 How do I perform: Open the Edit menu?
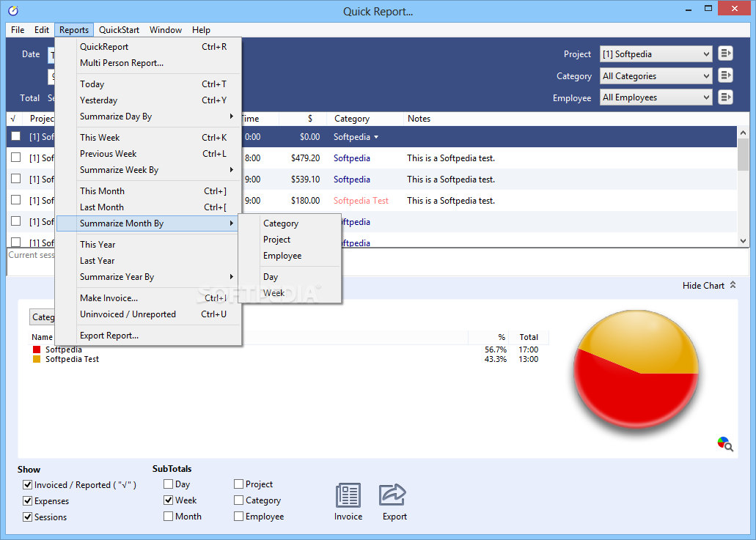tap(42, 30)
